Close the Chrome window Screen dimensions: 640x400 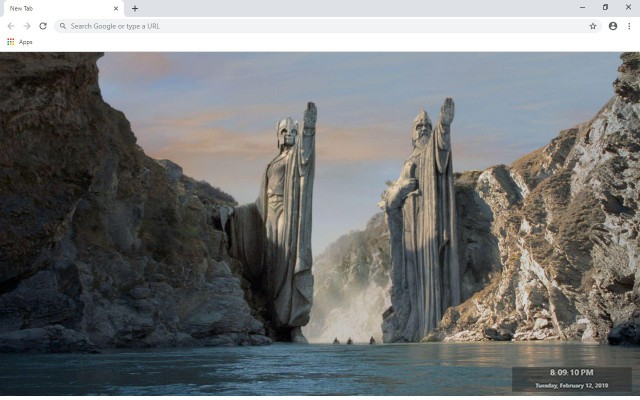point(628,7)
